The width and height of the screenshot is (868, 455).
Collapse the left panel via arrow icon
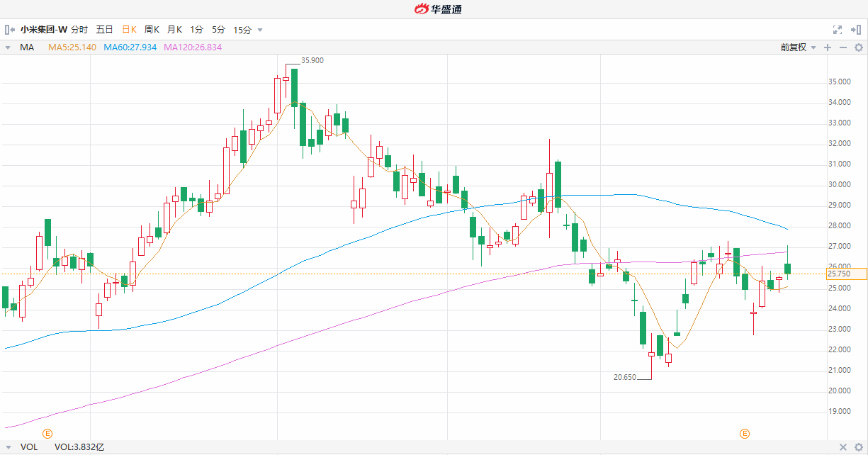9,30
